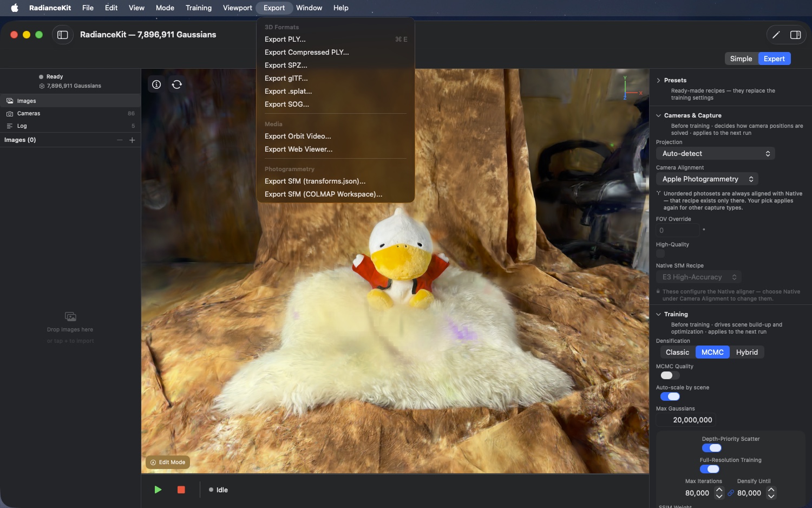The height and width of the screenshot is (508, 812).
Task: Click the 7,896,911 Gaussians status text
Action: pyautogui.click(x=74, y=86)
